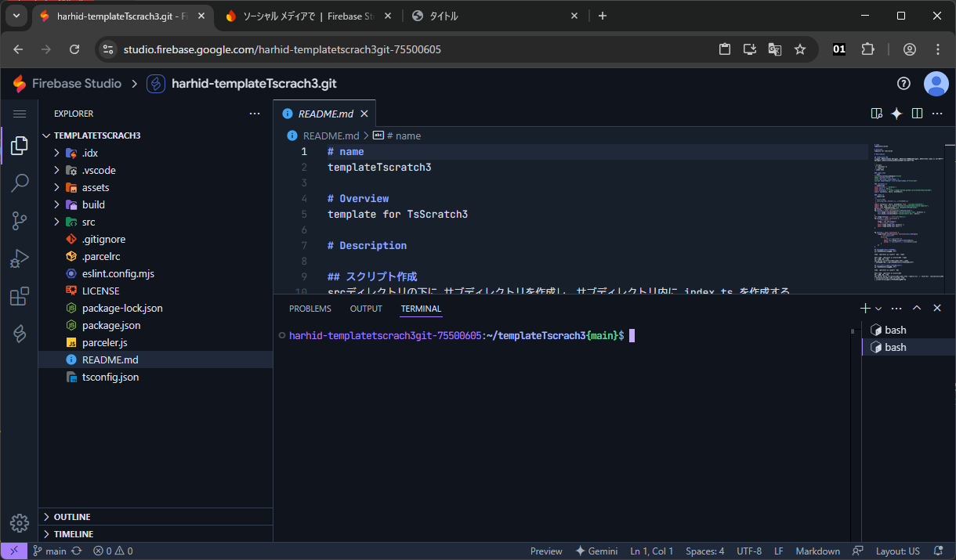Screen dimensions: 956x560
Task: Toggle Gemini in the status bar
Action: click(x=596, y=551)
